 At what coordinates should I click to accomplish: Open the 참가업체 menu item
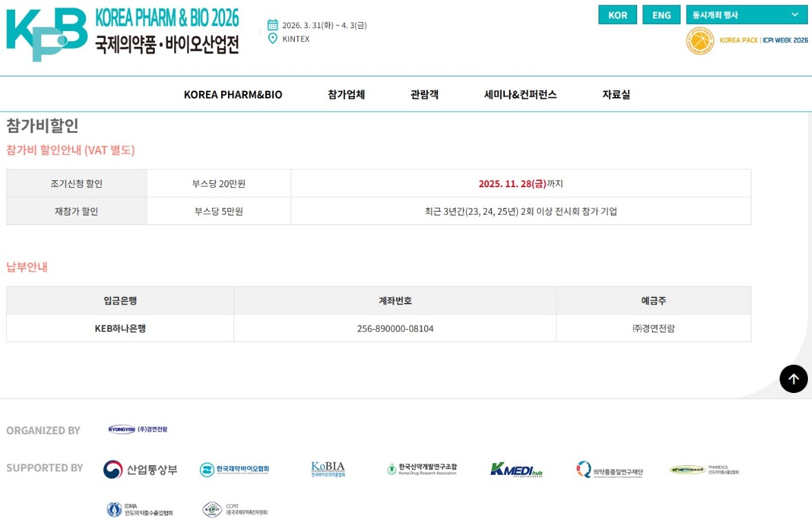pyautogui.click(x=346, y=94)
